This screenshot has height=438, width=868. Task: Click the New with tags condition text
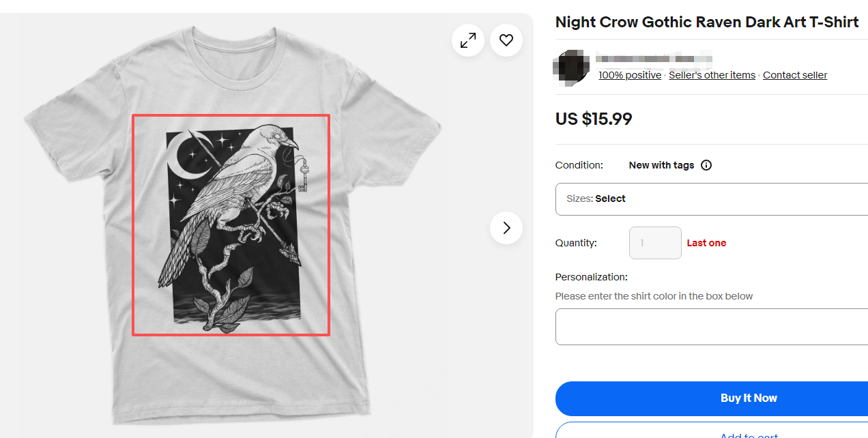click(661, 165)
